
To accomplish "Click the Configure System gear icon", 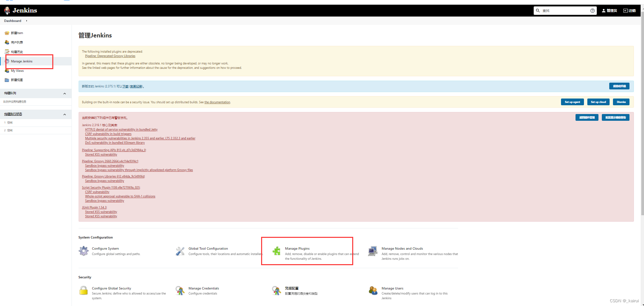I will coord(84,251).
